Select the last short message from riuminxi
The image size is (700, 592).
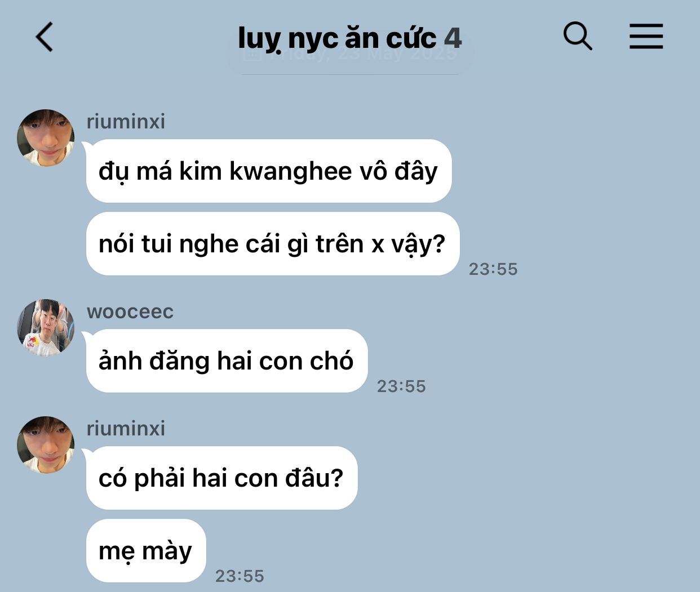point(146,551)
